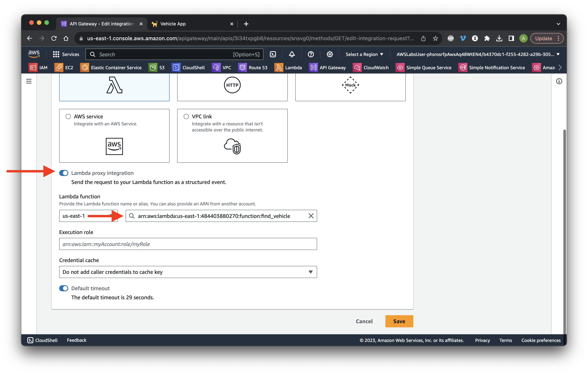Screen dimensions: 588x374
Task: Focus the Lambda function ARN field
Action: point(221,216)
